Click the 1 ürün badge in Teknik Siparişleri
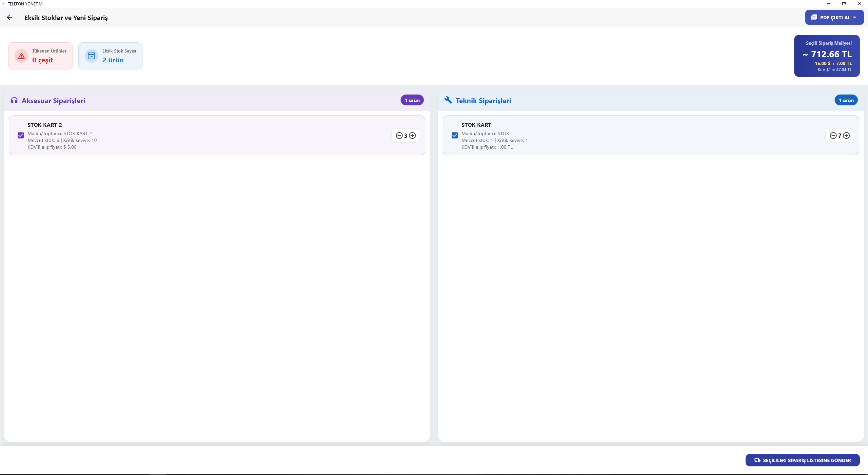 (846, 100)
